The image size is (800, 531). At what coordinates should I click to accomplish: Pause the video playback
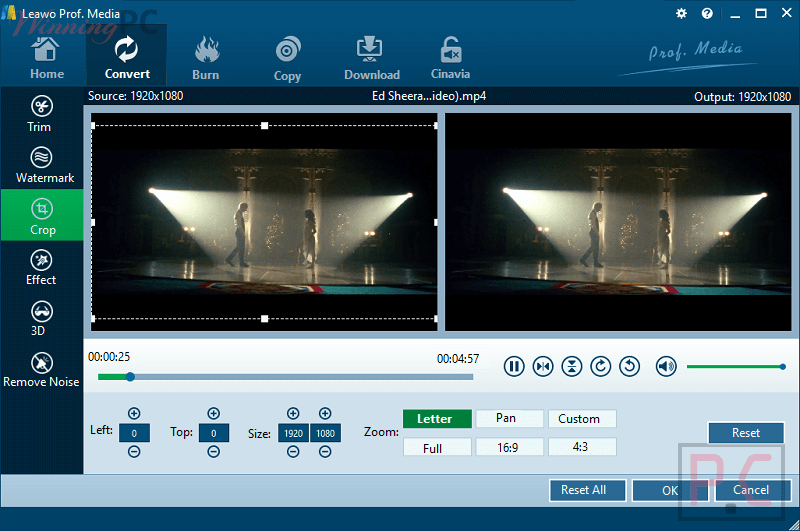(x=514, y=366)
